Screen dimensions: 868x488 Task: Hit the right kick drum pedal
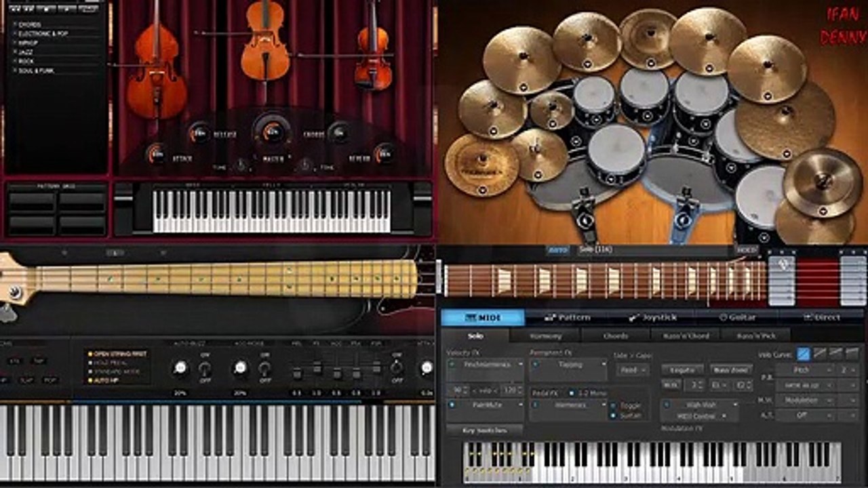pos(683,214)
